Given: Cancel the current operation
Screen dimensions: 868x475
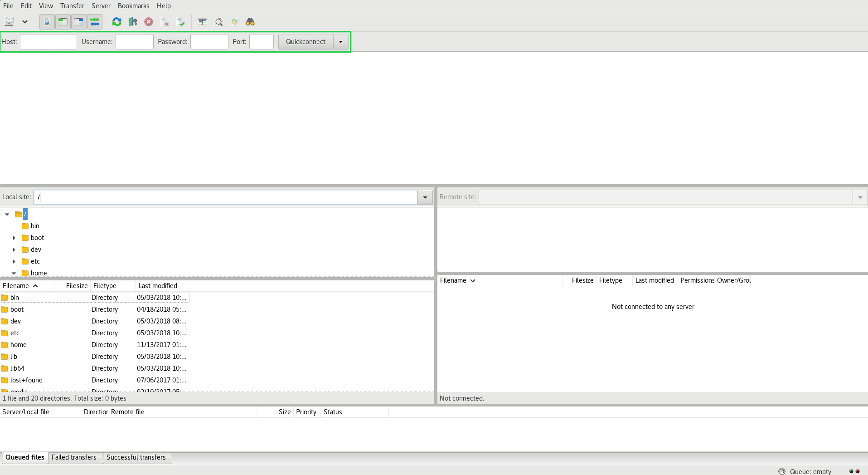Looking at the screenshot, I should 149,22.
